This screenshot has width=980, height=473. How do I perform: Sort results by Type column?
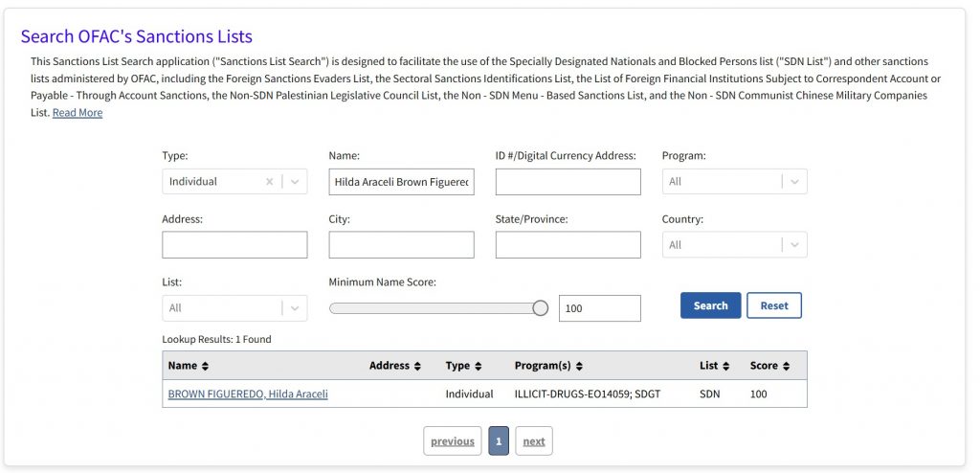click(x=463, y=366)
